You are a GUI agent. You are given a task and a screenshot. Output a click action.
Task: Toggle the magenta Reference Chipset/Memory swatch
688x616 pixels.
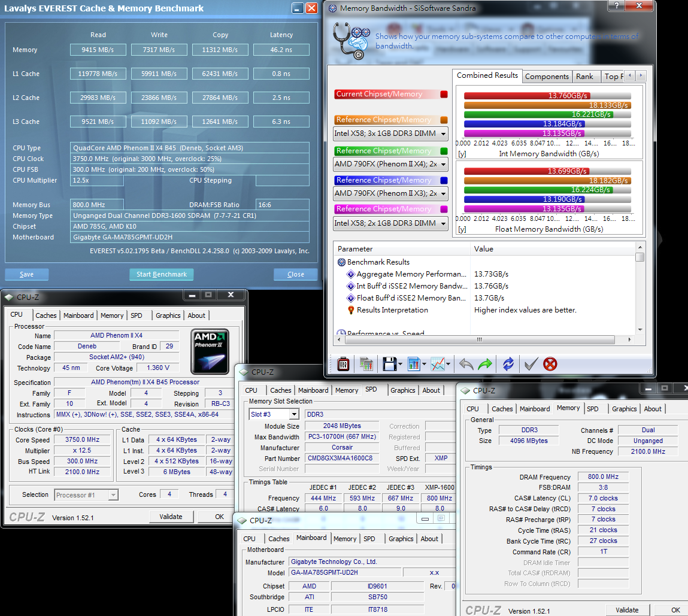pos(444,210)
